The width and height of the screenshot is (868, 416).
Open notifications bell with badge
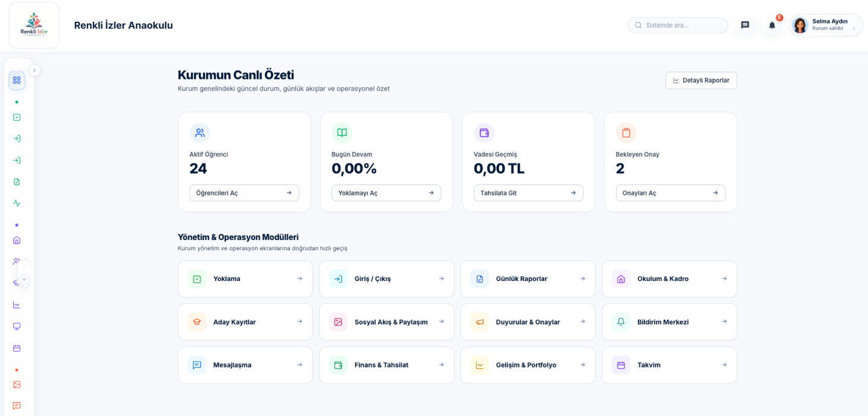pos(772,25)
